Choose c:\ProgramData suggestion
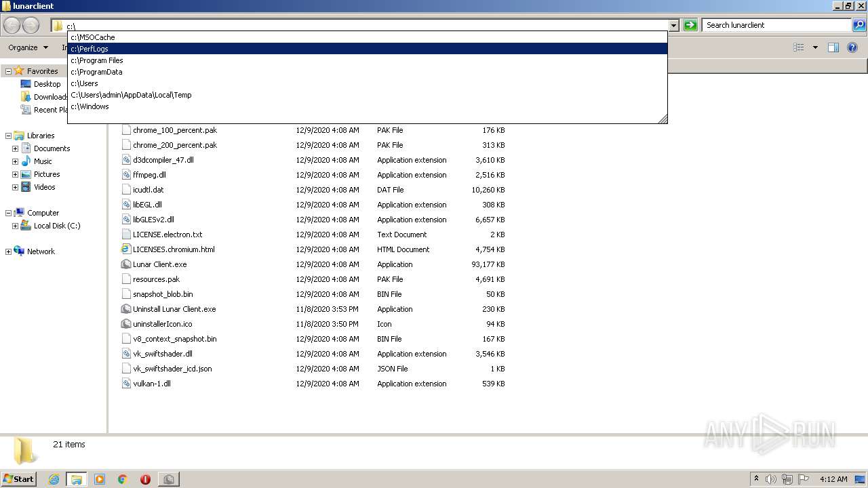Image resolution: width=868 pixels, height=488 pixels. click(x=367, y=72)
